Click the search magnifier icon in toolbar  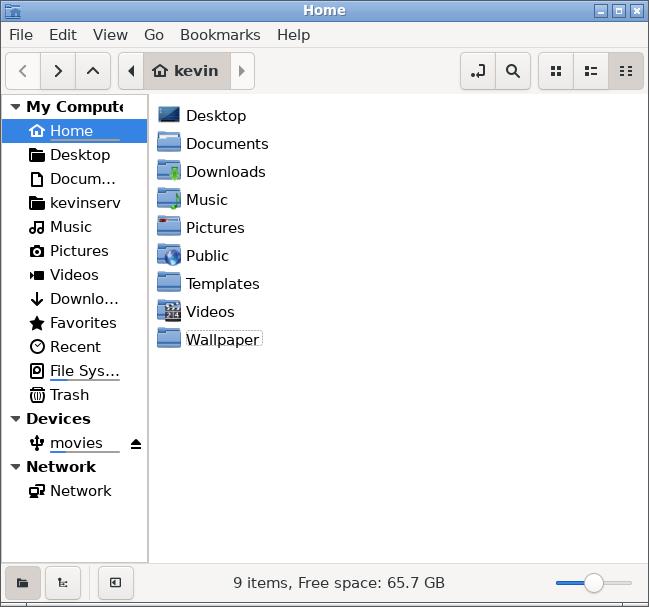[512, 71]
